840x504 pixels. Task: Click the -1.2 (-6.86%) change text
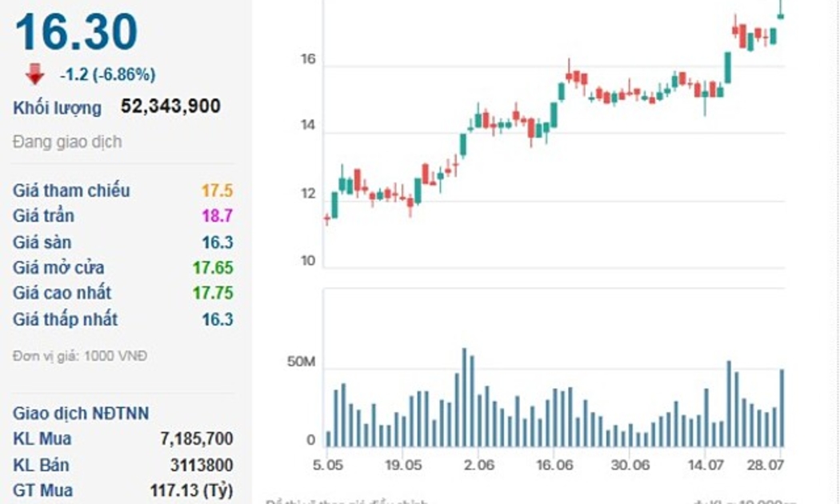pyautogui.click(x=107, y=75)
